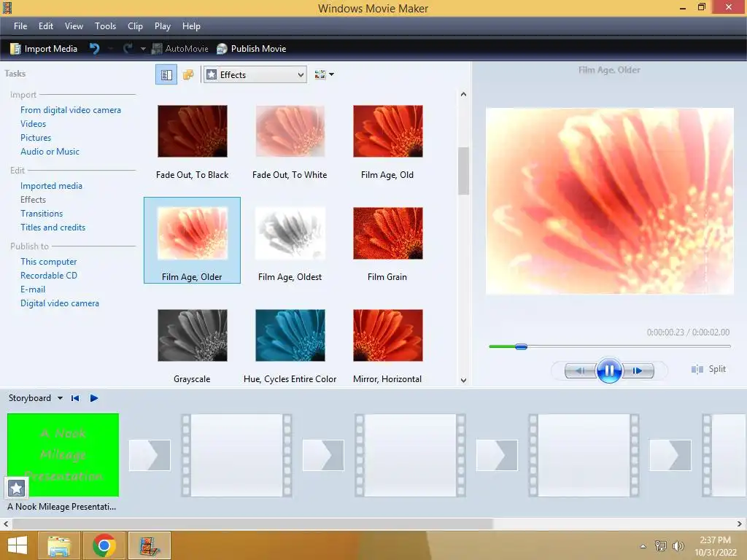Image resolution: width=747 pixels, height=560 pixels.
Task: Click the volume speaker tray icon
Action: [x=678, y=546]
